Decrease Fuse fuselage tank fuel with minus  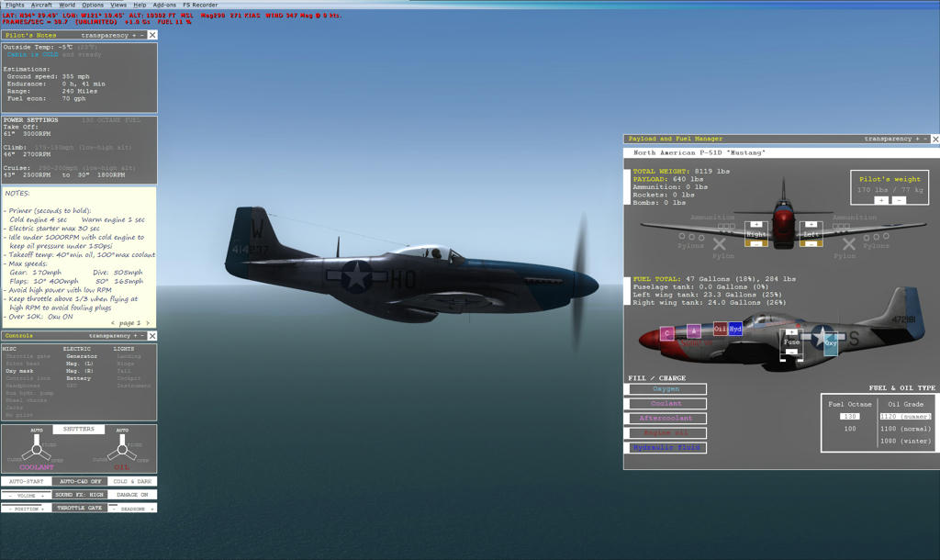[791, 352]
